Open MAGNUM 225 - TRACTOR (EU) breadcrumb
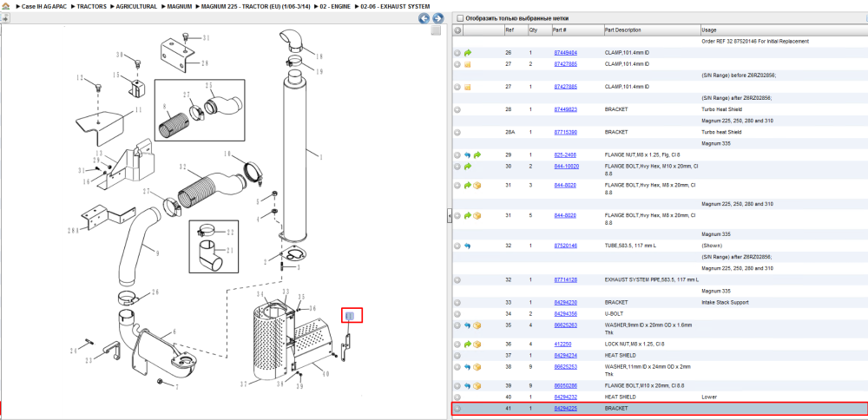This screenshot has height=420, width=868. [254, 6]
